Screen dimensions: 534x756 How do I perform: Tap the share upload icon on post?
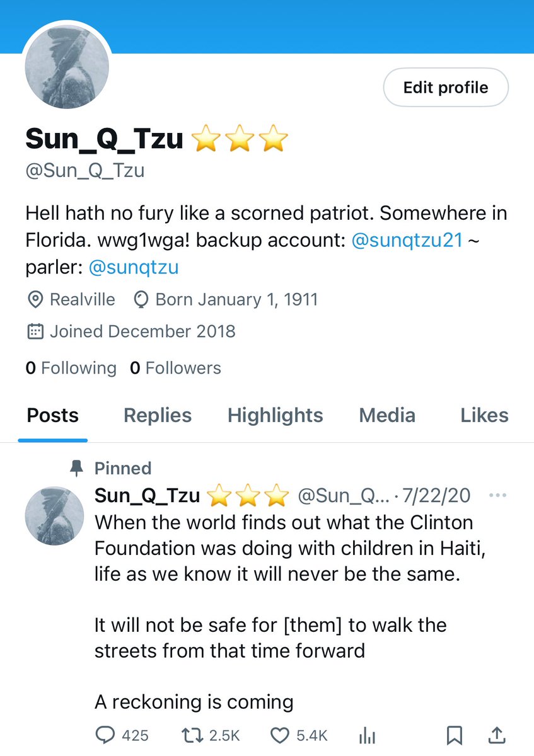[497, 735]
